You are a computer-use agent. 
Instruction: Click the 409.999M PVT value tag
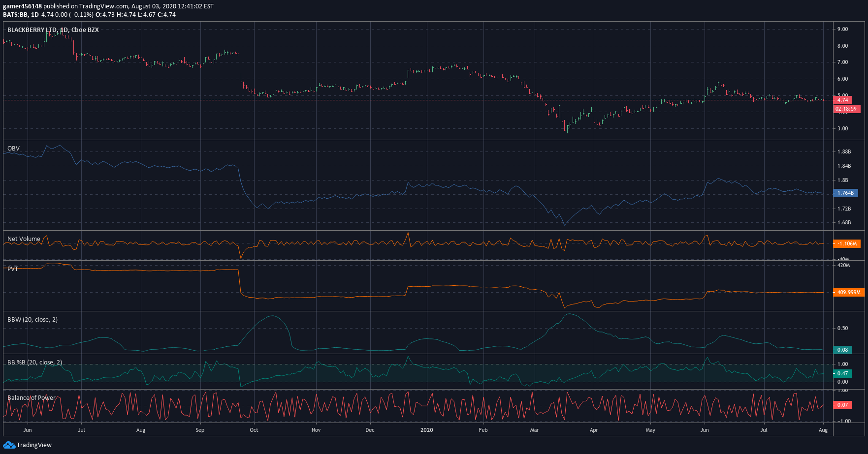[849, 293]
